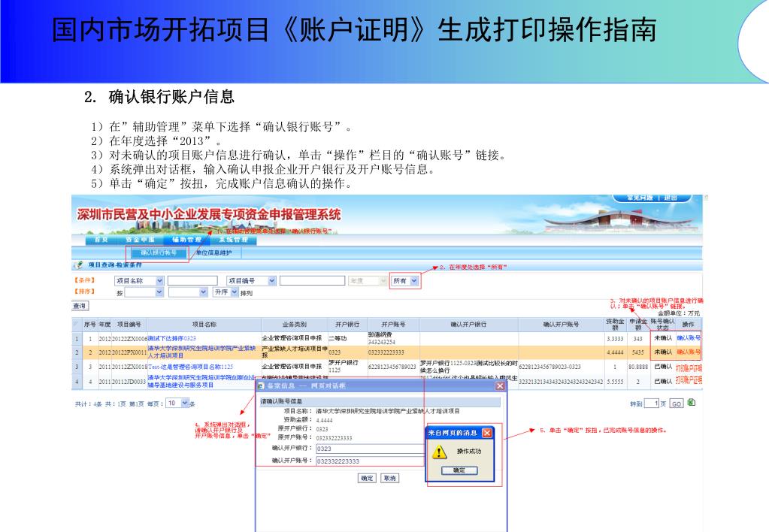Viewport: 769px width, 532px height.
Task: Click 取消 in the 备案信息 dialog
Action: [390, 478]
